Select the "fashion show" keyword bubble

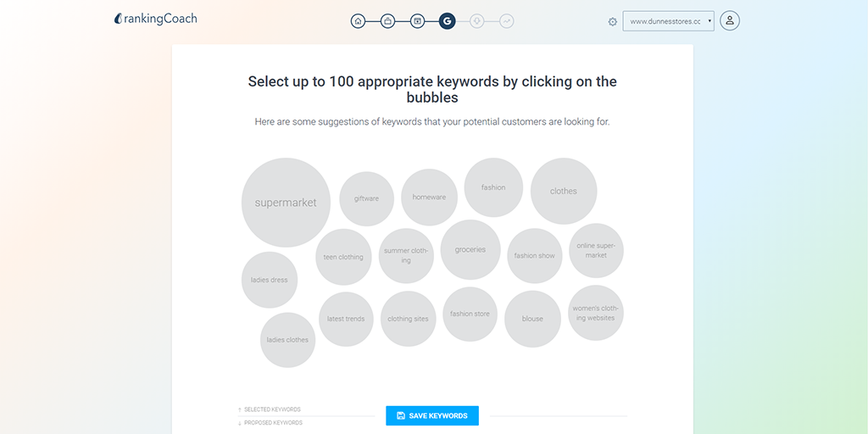pyautogui.click(x=535, y=255)
